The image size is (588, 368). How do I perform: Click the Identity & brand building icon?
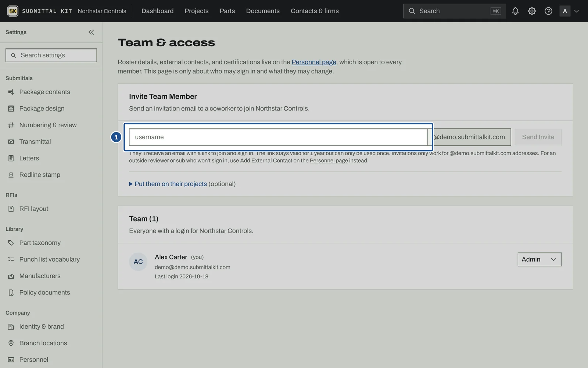(11, 327)
